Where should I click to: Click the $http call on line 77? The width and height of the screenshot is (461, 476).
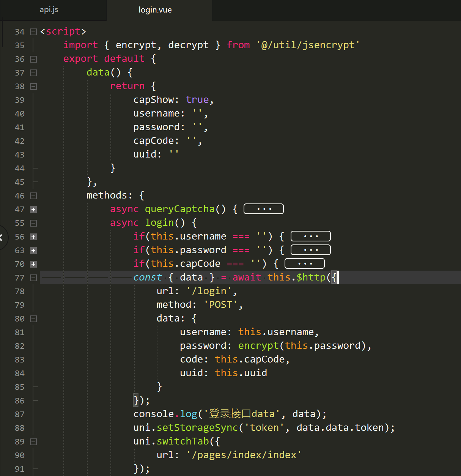coord(311,277)
